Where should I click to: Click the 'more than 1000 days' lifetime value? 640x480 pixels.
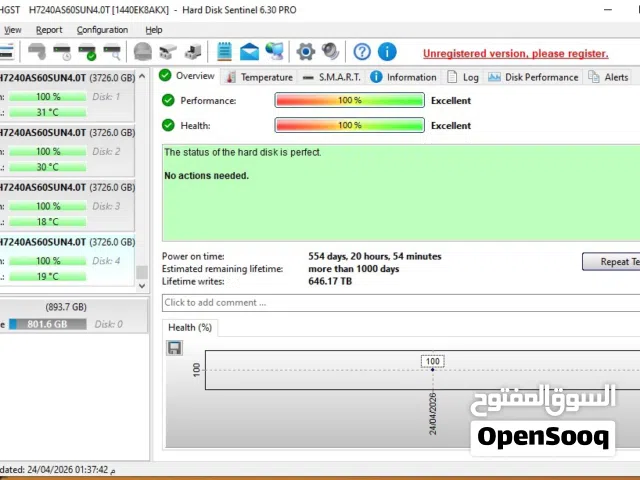coord(353,269)
